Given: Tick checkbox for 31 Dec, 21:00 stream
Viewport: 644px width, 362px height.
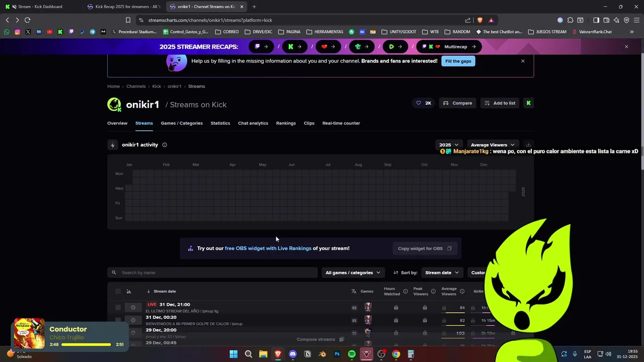Looking at the screenshot, I should 118,307.
